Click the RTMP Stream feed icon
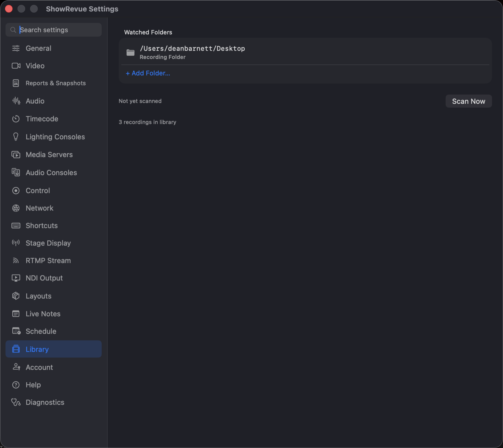 (16, 261)
